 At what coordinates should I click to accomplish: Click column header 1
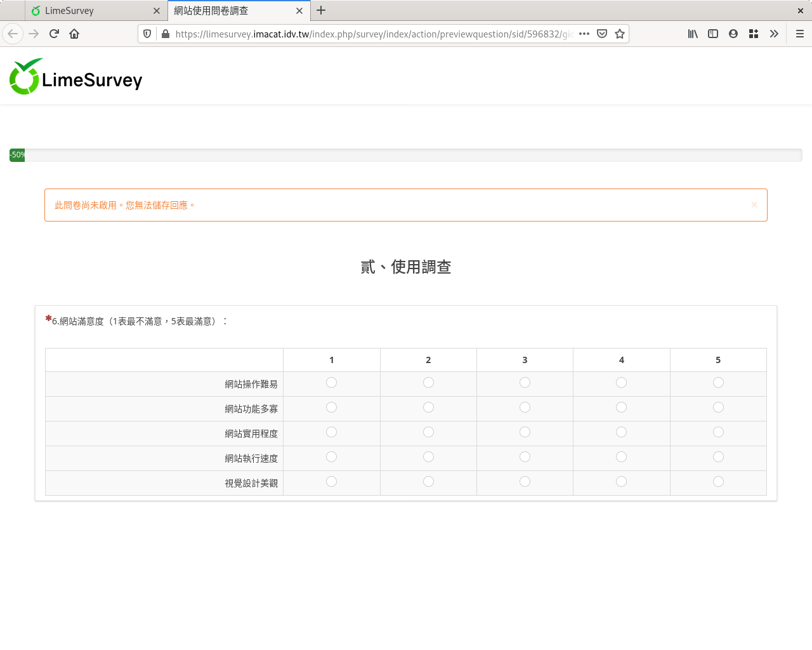[331, 360]
